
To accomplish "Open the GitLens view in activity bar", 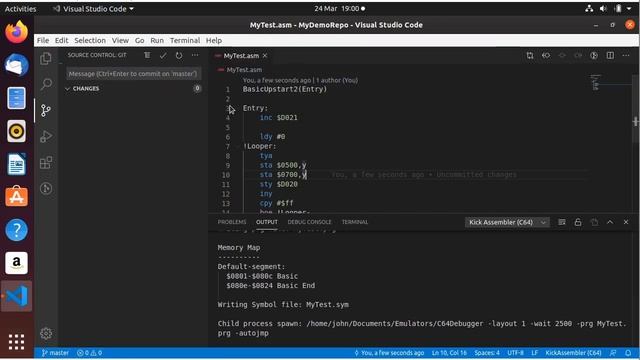I will [x=46, y=188].
